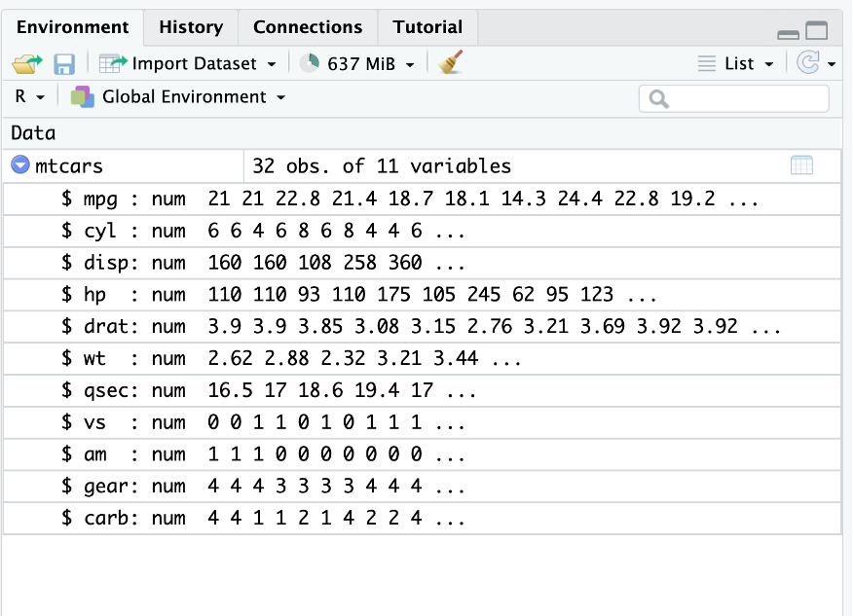Open the Tutorial tab
This screenshot has width=854, height=616.
[427, 27]
